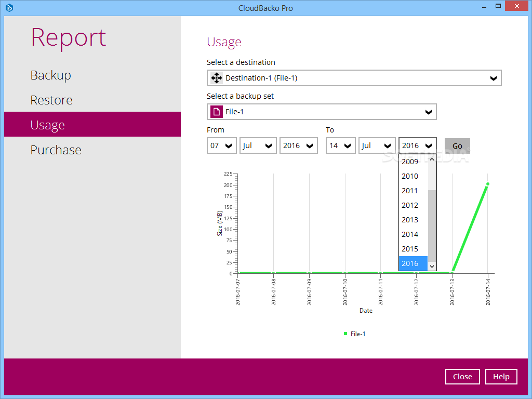532x399 pixels.
Task: Click the Close button
Action: [x=462, y=377]
